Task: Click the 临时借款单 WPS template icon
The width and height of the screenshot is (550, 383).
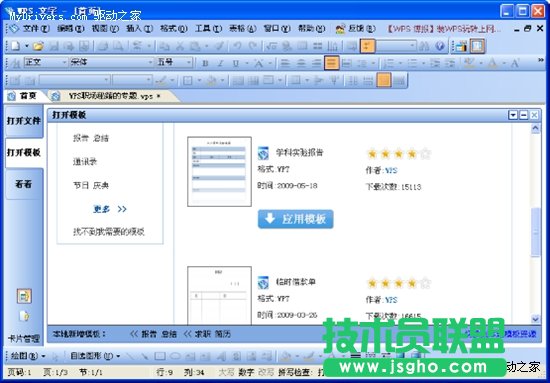Action: tap(263, 283)
